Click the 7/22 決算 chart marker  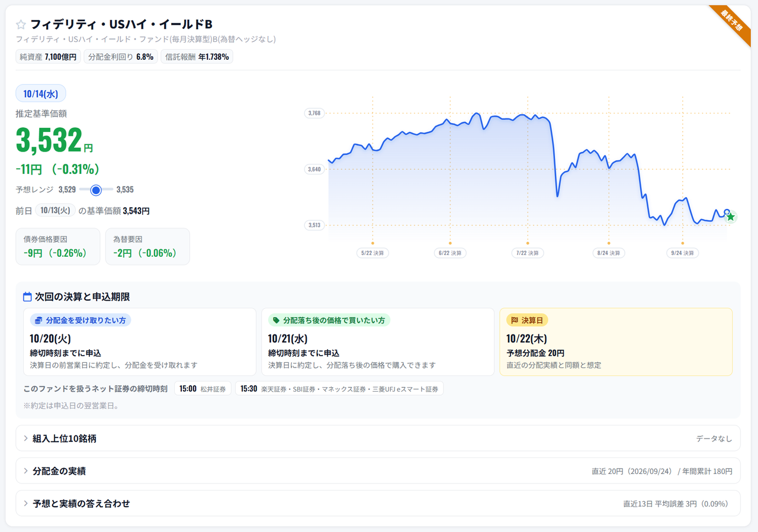pos(528,253)
